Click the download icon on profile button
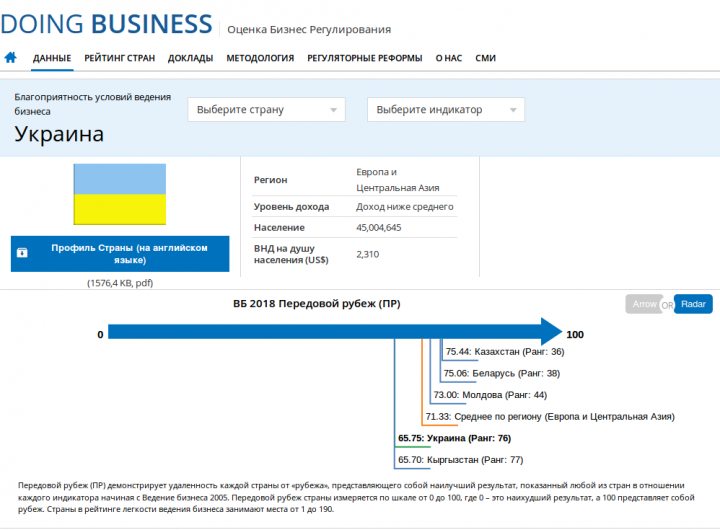 (22, 253)
